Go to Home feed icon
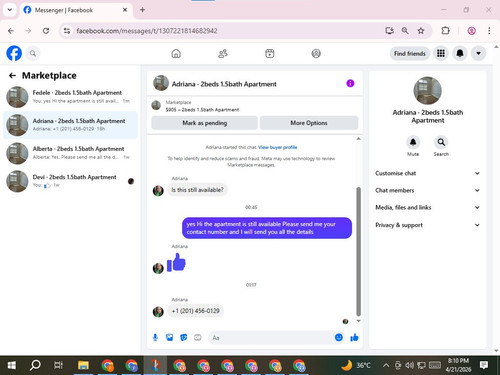The width and height of the screenshot is (500, 375). pos(176,53)
